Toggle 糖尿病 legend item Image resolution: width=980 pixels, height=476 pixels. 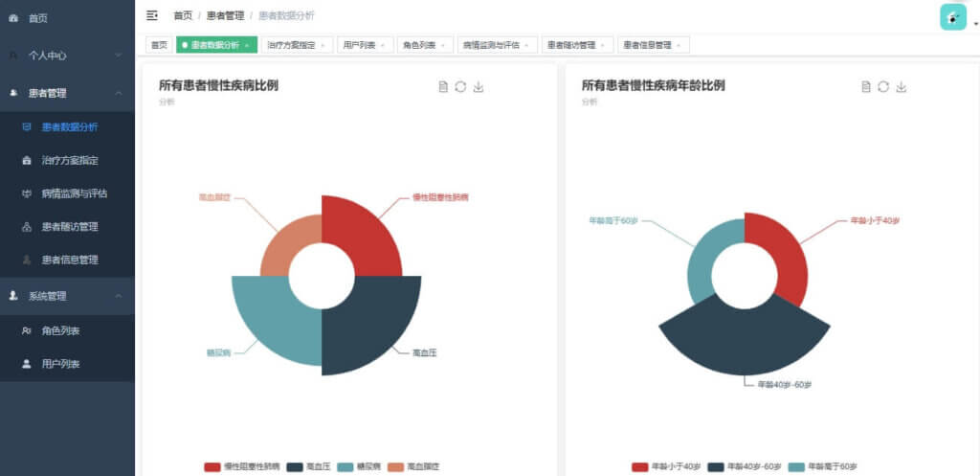(x=359, y=466)
